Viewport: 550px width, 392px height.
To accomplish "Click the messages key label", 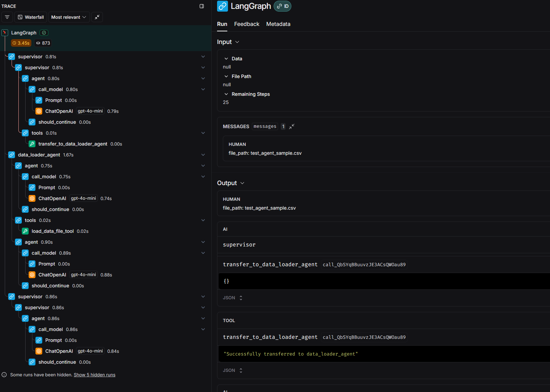I will [x=265, y=126].
